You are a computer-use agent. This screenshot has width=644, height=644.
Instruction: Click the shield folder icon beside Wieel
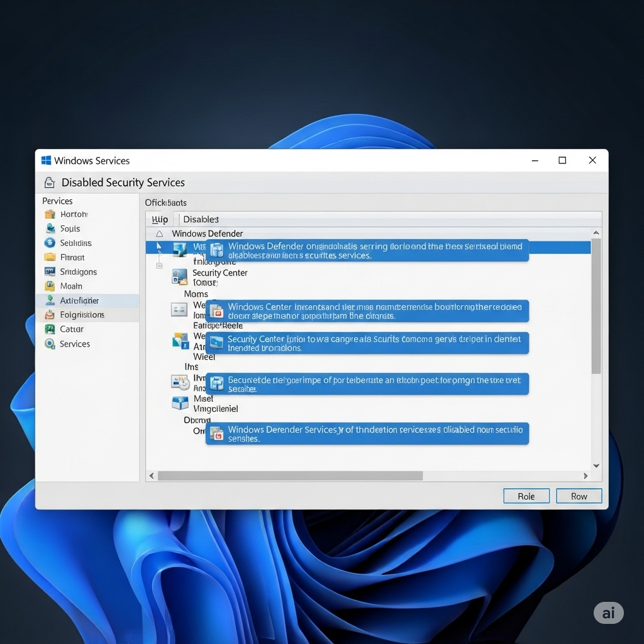pos(180,341)
